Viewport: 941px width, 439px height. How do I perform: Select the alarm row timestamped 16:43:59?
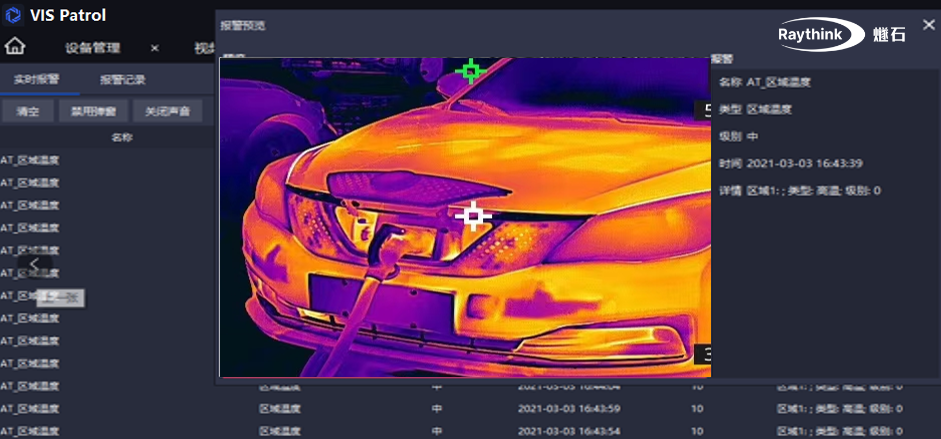[570, 408]
